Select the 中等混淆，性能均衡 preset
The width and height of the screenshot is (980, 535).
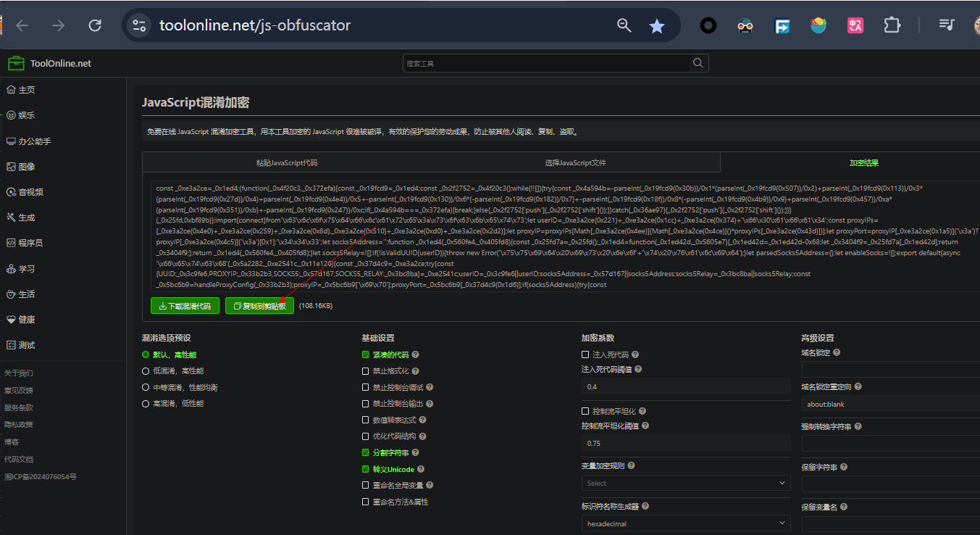[x=146, y=387]
